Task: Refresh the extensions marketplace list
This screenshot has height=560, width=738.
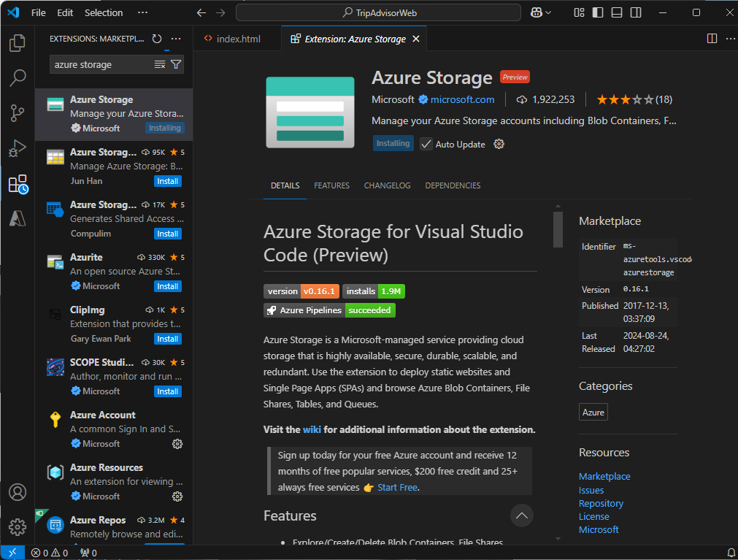Action: click(157, 39)
